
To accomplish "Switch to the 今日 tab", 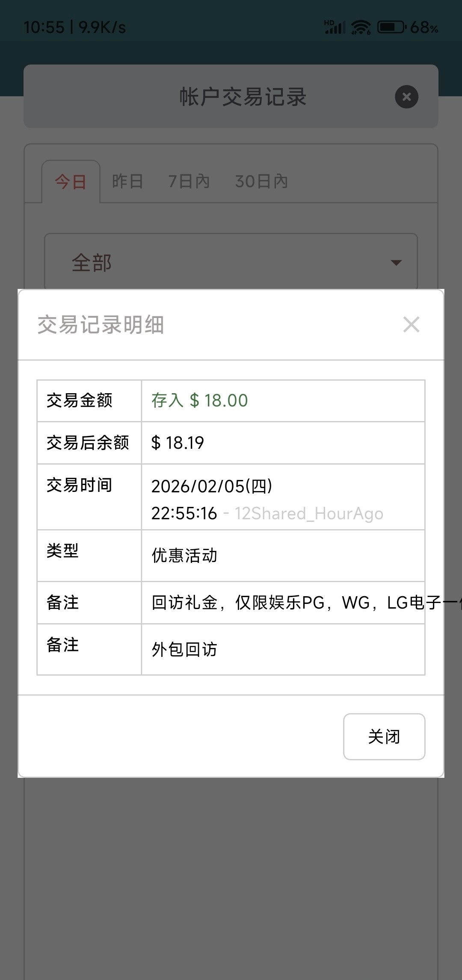I will click(71, 182).
